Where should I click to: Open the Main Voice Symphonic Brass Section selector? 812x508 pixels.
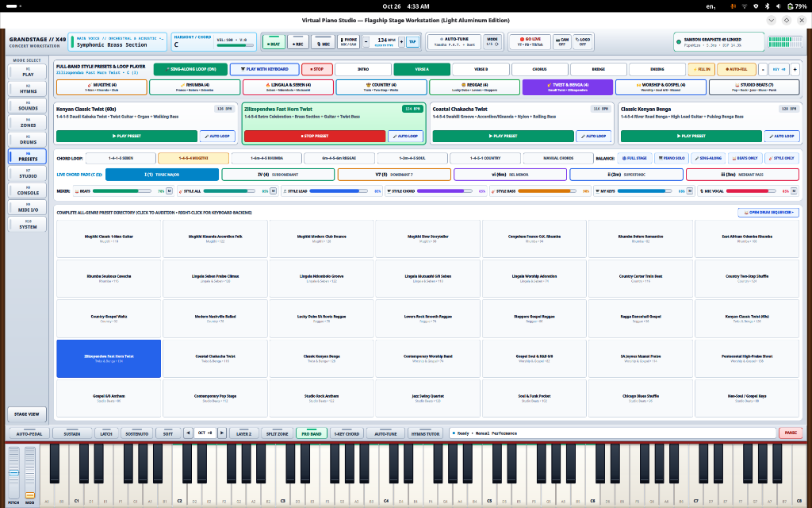118,42
